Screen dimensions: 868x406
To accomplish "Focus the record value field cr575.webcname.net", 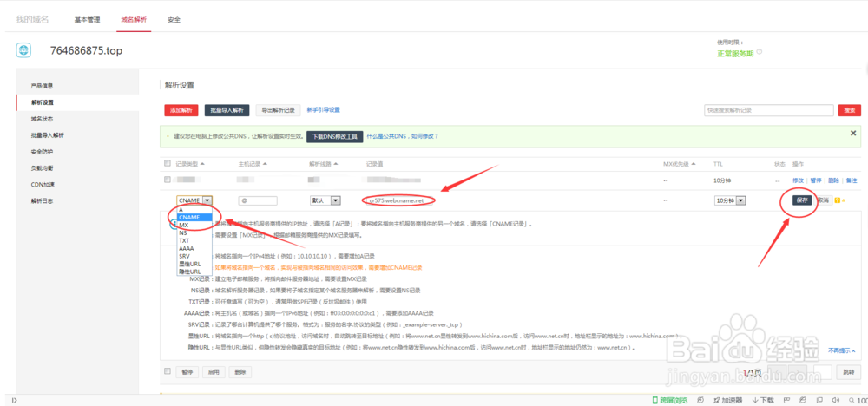I will [x=399, y=200].
